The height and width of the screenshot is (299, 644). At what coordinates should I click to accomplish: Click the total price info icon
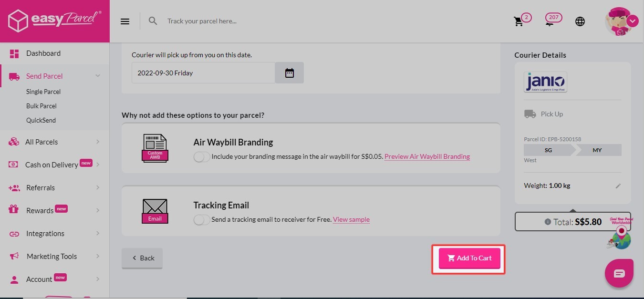click(x=548, y=222)
